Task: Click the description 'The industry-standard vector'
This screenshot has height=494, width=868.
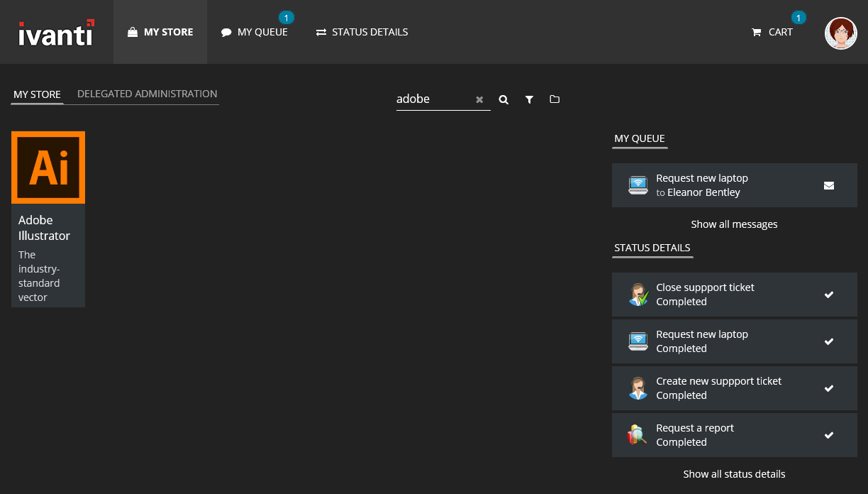Action: click(x=40, y=276)
